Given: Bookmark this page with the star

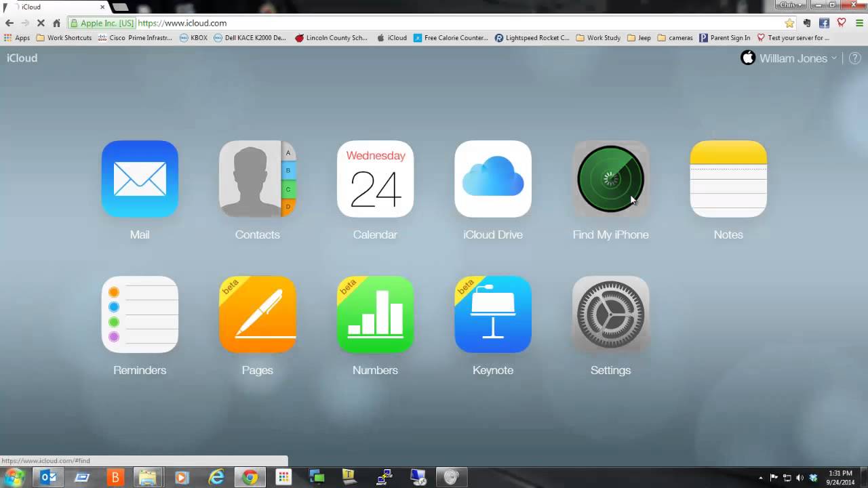Looking at the screenshot, I should click(789, 23).
